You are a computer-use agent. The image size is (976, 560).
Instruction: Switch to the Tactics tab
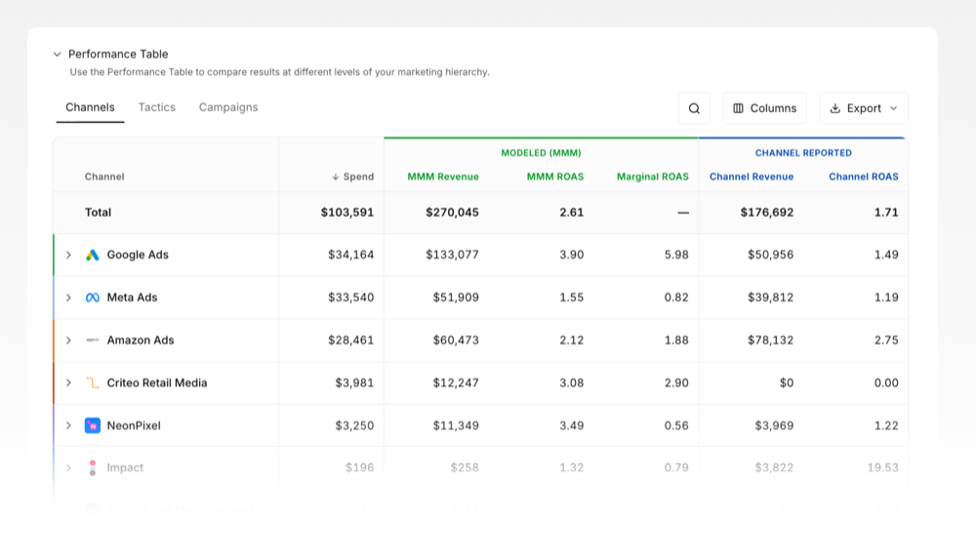pyautogui.click(x=157, y=107)
